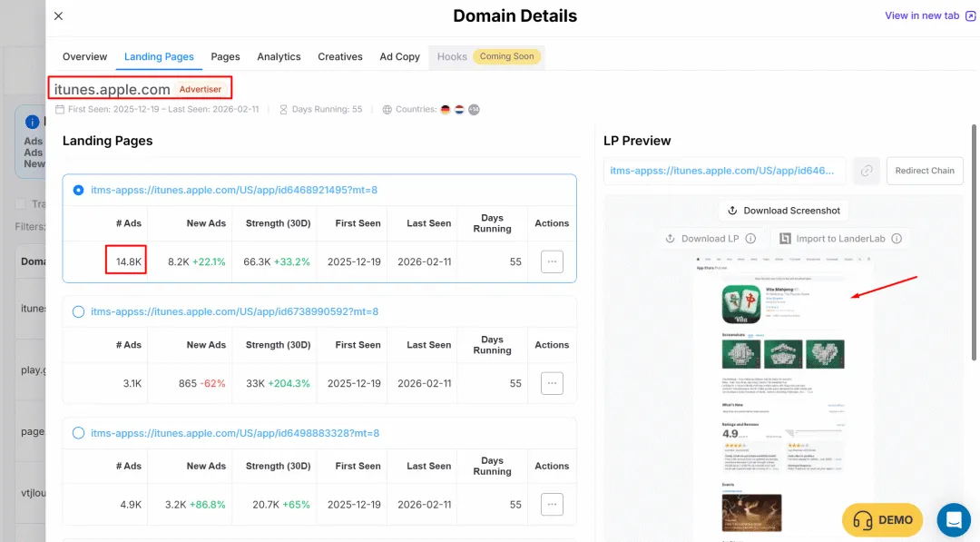Switch to the Overview tab
Screen dimensions: 980x542
pyautogui.click(x=85, y=56)
